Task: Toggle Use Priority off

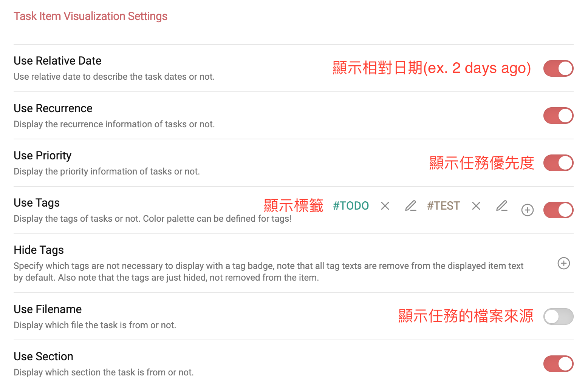Action: point(558,163)
